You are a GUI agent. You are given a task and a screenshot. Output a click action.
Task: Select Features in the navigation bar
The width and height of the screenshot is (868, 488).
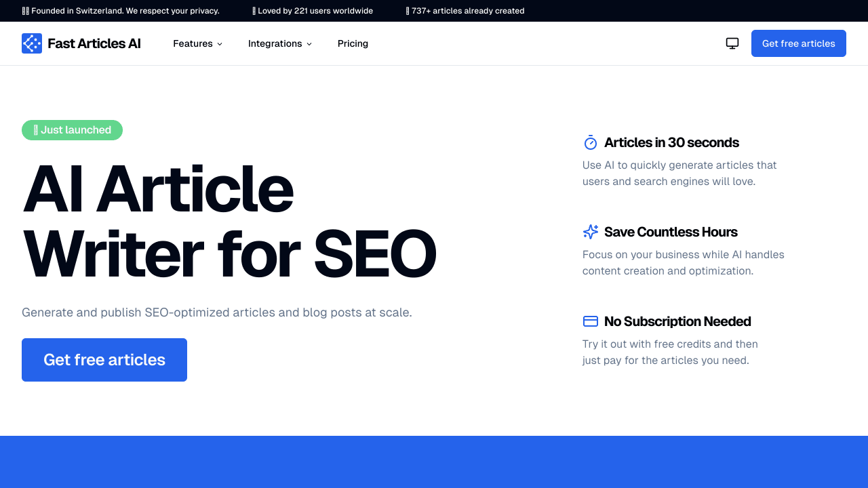click(193, 43)
